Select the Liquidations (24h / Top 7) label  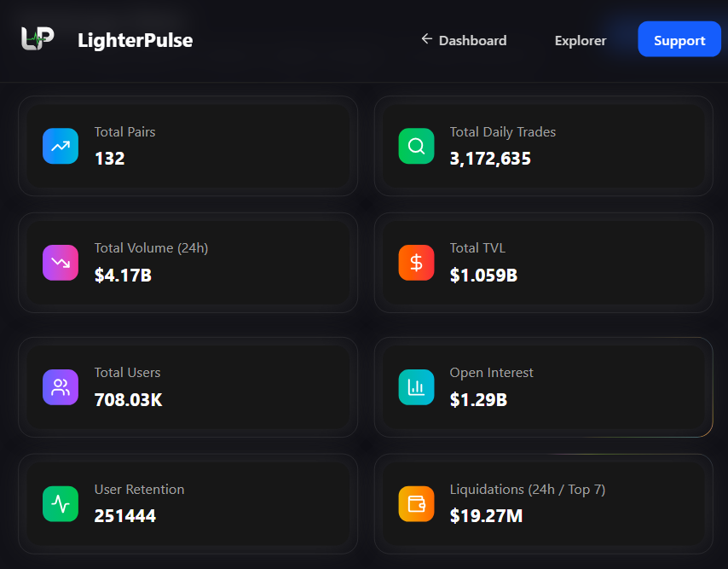528,489
